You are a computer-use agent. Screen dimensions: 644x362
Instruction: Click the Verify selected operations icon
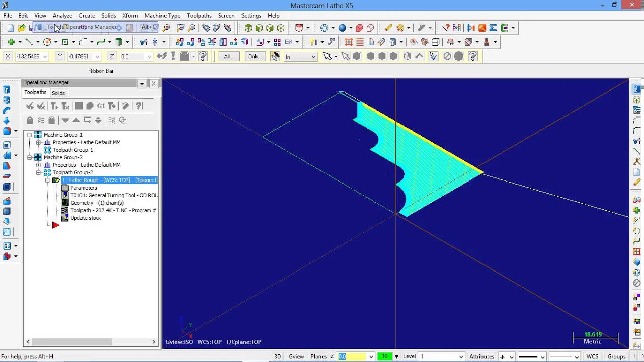point(90,106)
